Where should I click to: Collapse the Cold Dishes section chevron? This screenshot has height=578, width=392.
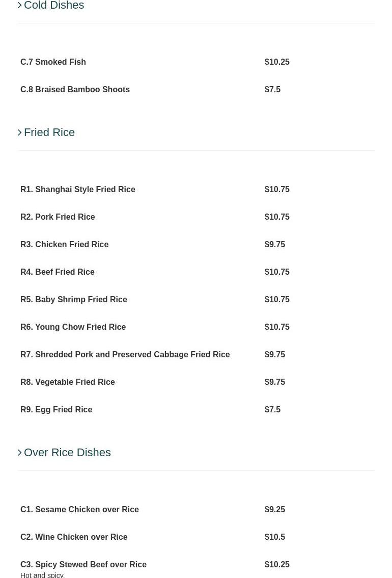pyautogui.click(x=20, y=6)
